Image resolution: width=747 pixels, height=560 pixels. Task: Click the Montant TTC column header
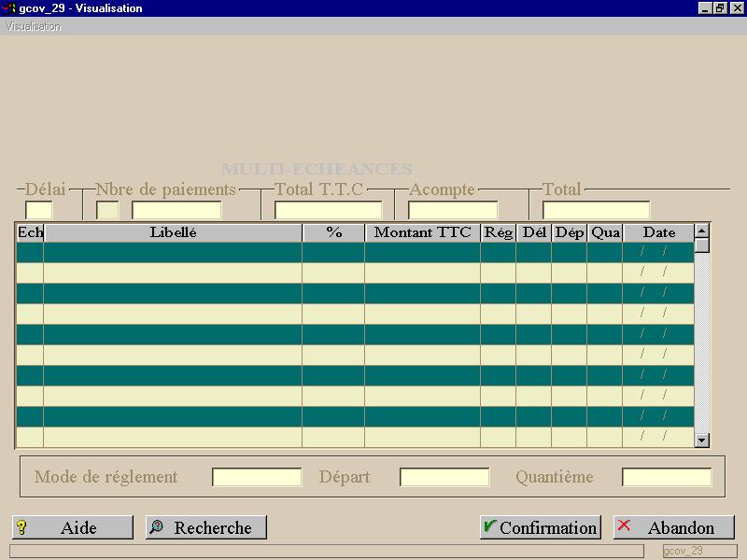click(423, 232)
